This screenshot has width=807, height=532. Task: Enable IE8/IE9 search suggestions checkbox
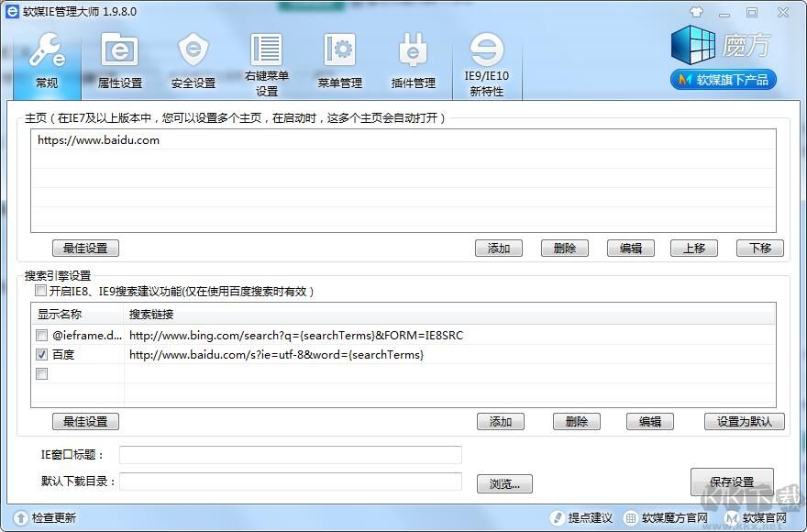[40, 290]
